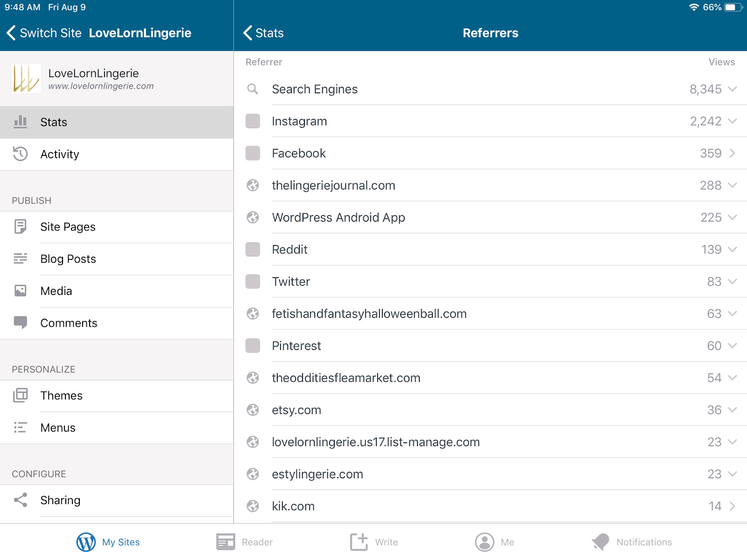
Task: Tap the globe icon beside kik.com
Action: pos(253,506)
